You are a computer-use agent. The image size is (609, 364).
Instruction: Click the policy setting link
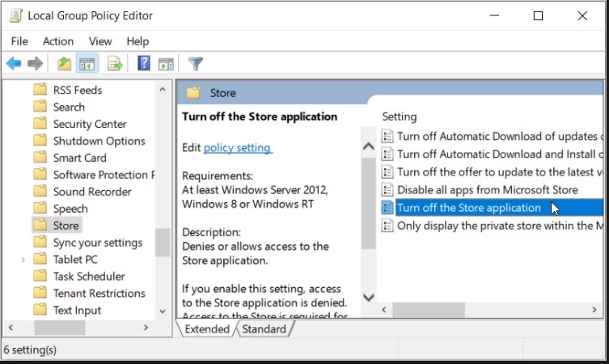(x=237, y=147)
